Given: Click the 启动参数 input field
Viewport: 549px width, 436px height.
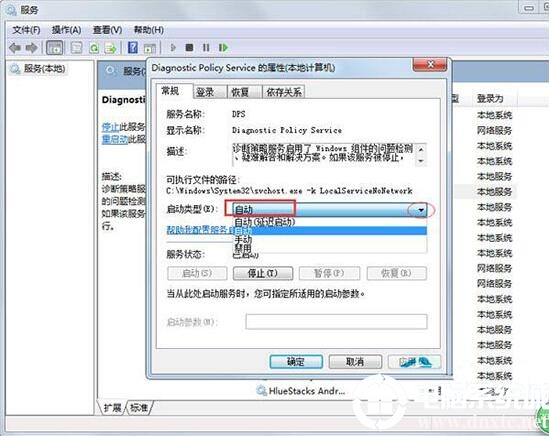Looking at the screenshot, I should tap(336, 321).
